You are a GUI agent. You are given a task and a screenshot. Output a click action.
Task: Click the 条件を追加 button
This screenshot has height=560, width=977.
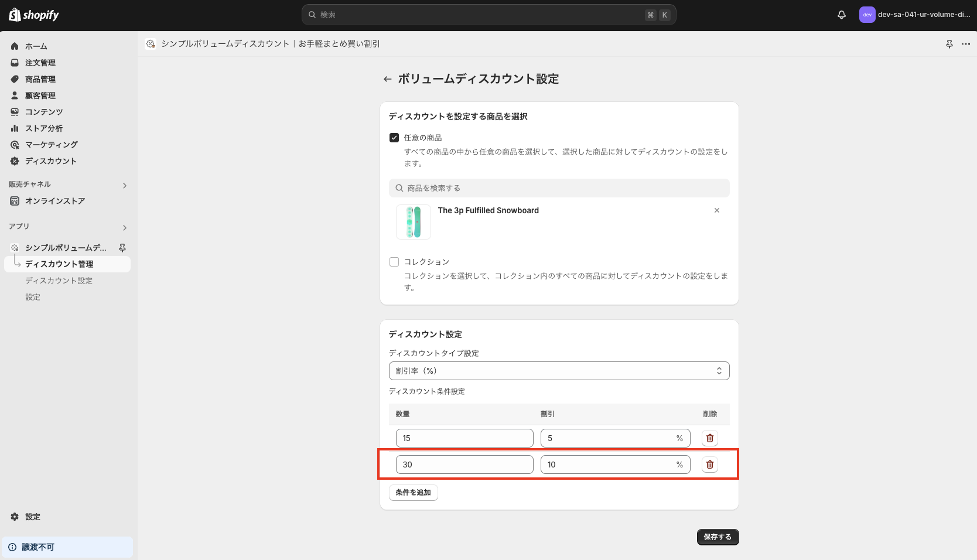tap(413, 493)
